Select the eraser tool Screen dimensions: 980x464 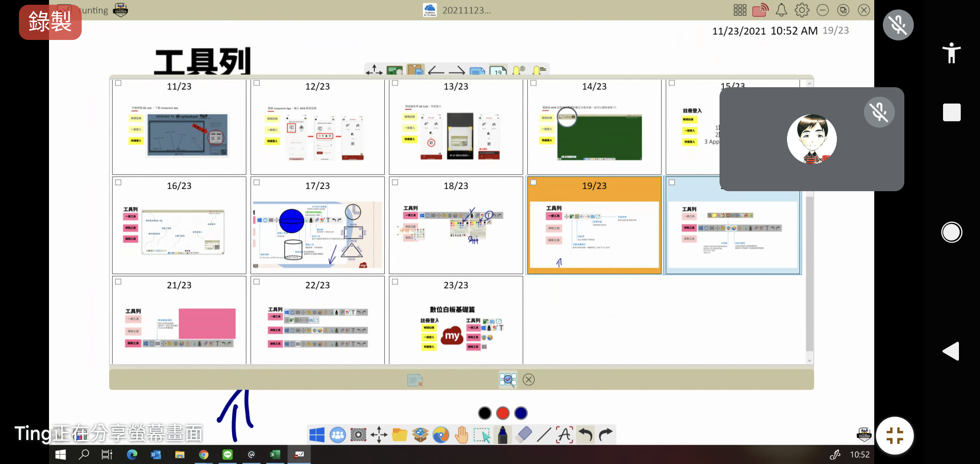[x=523, y=435]
